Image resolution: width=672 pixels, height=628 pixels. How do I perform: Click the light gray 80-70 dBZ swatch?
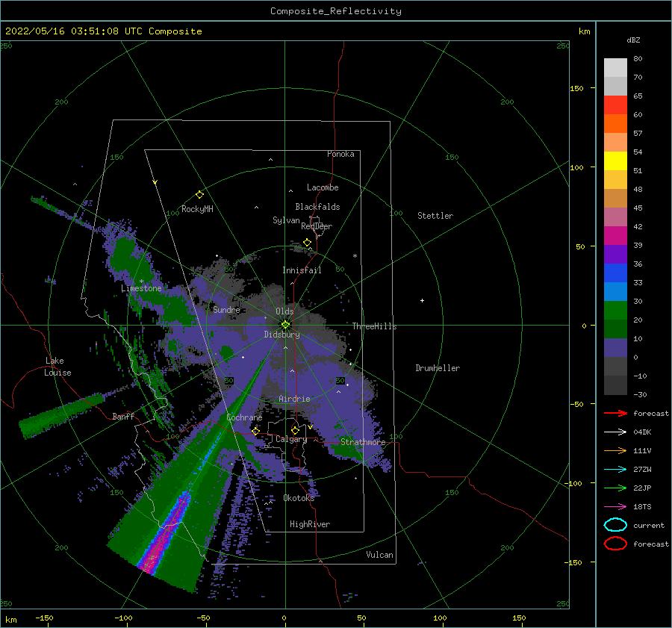(x=615, y=68)
